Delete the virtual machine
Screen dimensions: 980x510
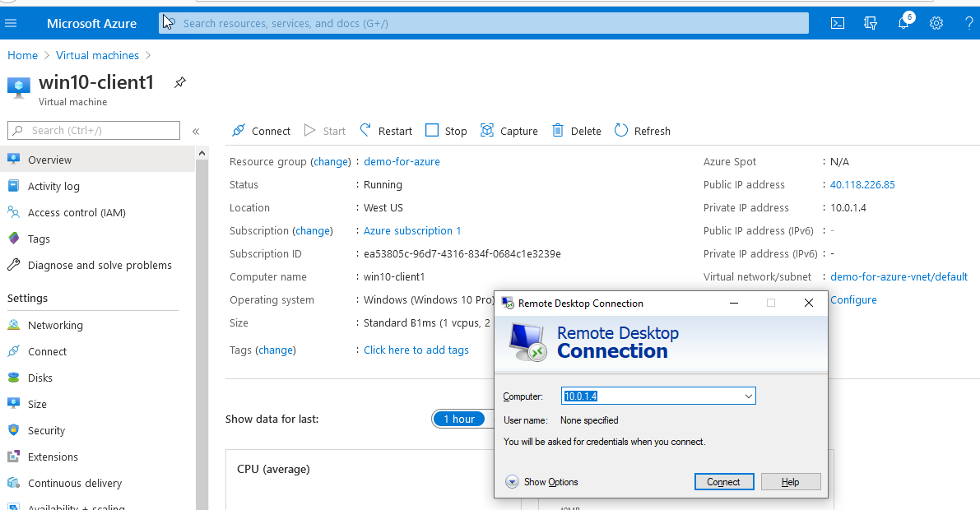click(576, 131)
